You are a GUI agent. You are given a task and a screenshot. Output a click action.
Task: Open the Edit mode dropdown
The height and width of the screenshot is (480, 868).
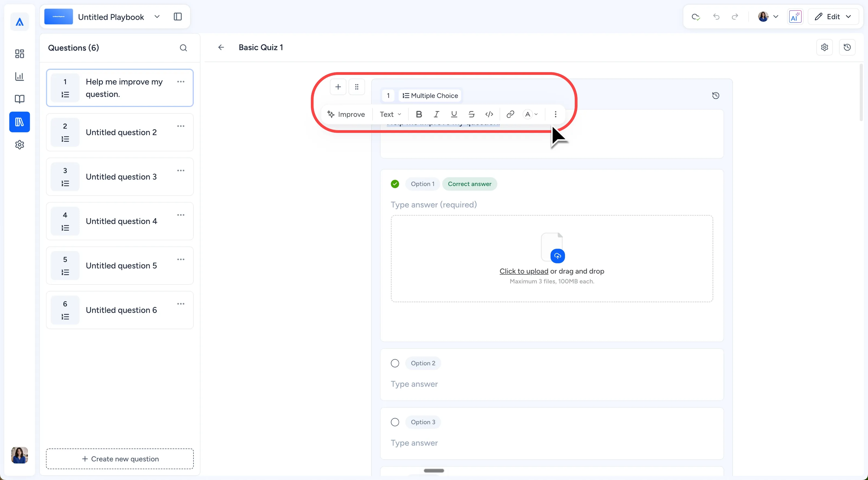coord(833,17)
